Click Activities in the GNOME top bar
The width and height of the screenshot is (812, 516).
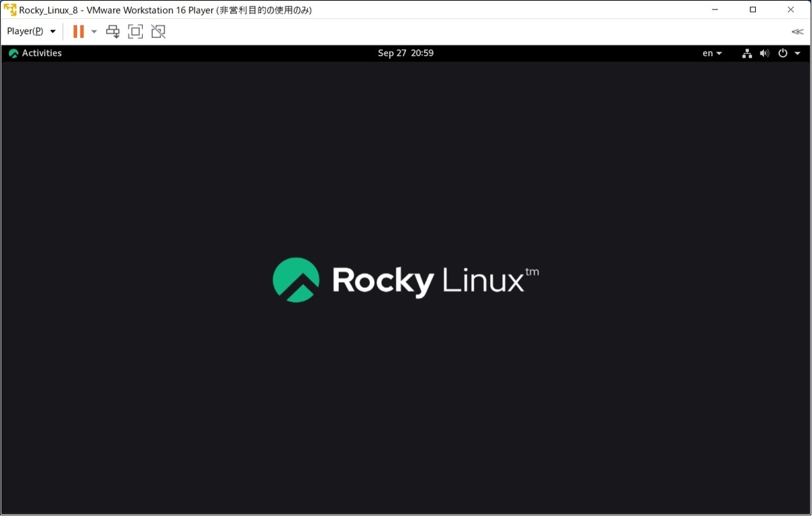42,53
